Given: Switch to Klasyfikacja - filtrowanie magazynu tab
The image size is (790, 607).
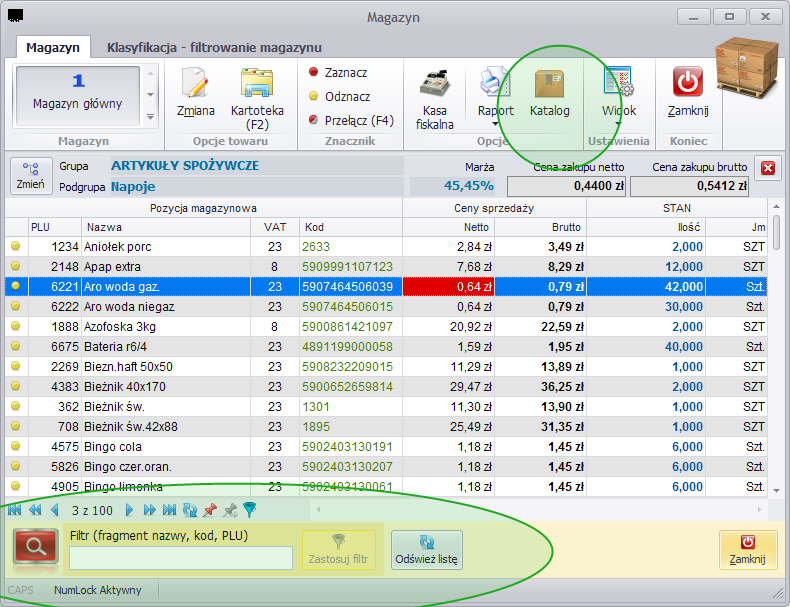Looking at the screenshot, I should coord(214,47).
